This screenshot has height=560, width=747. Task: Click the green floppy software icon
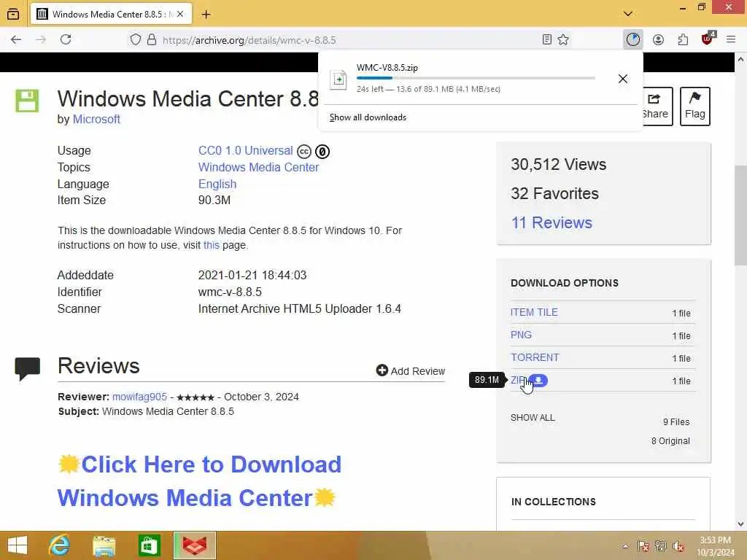(27, 101)
